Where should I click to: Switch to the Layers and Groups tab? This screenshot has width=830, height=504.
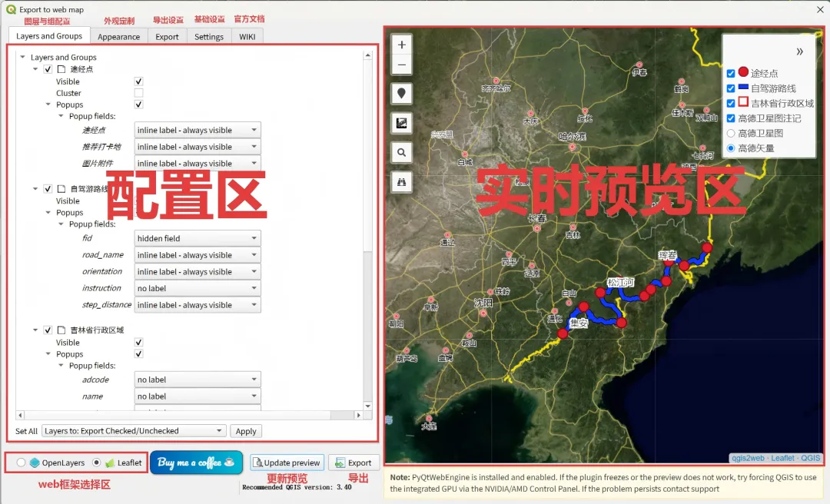click(48, 36)
